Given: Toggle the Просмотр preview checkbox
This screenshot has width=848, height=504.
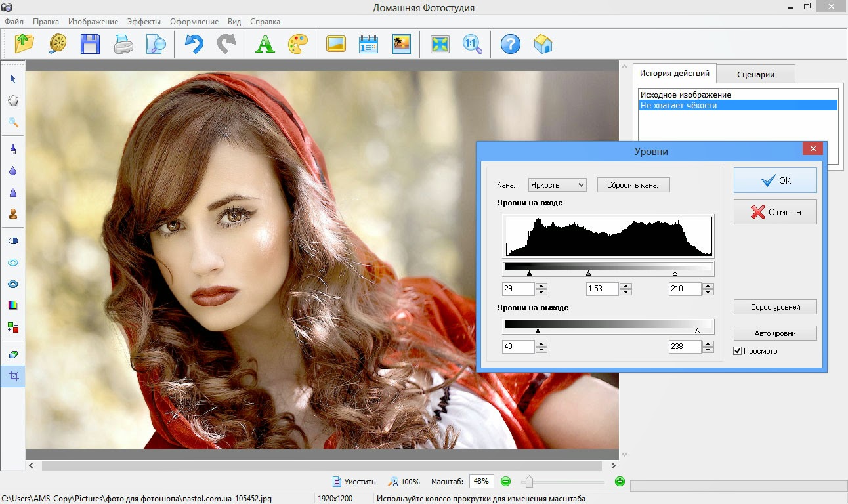Looking at the screenshot, I should coord(738,351).
